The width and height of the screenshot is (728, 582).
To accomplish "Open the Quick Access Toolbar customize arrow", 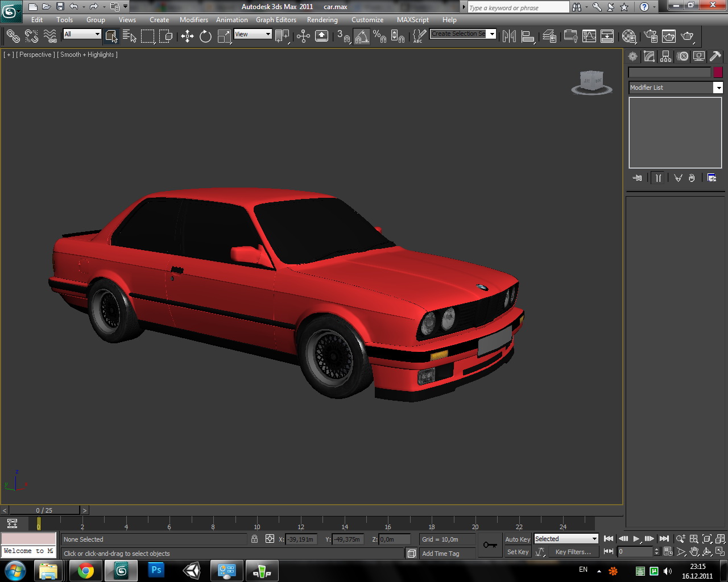I will click(126, 7).
